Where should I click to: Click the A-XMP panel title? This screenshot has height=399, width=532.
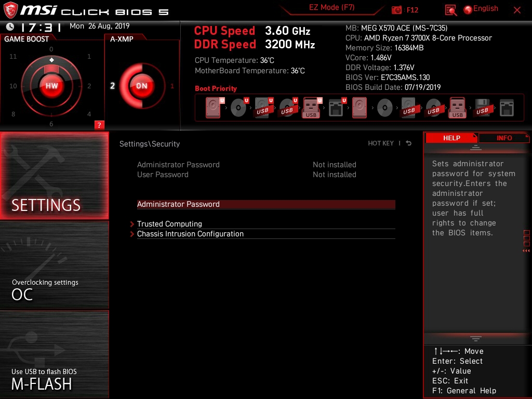122,39
